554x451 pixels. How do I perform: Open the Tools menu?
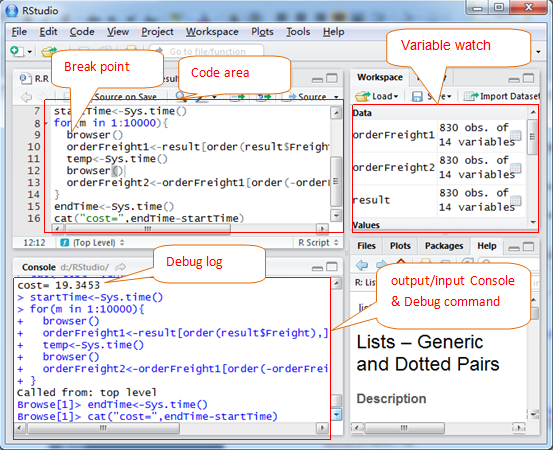pyautogui.click(x=298, y=32)
